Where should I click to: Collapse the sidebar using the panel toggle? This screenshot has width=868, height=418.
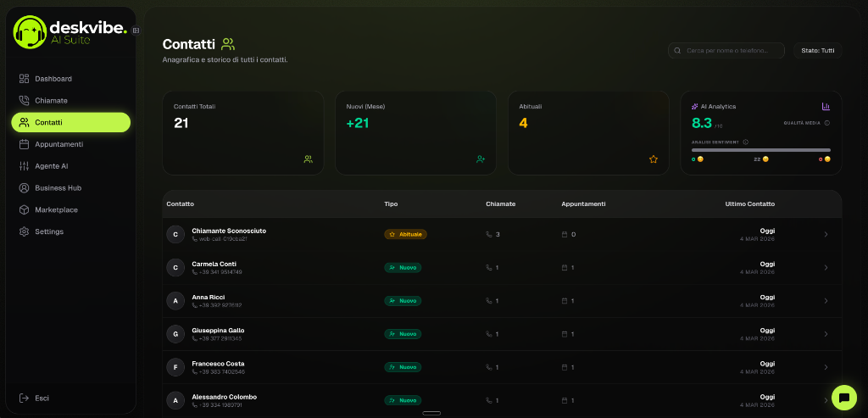coord(136,31)
